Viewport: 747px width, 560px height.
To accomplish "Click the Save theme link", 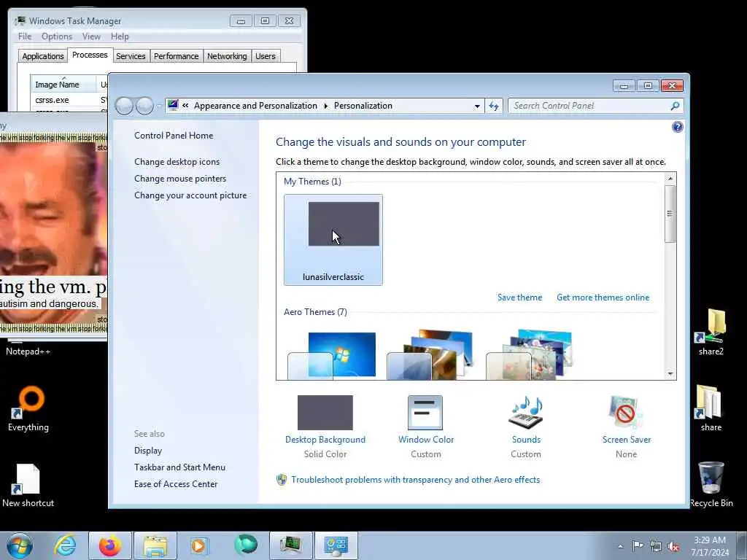I will [x=519, y=297].
